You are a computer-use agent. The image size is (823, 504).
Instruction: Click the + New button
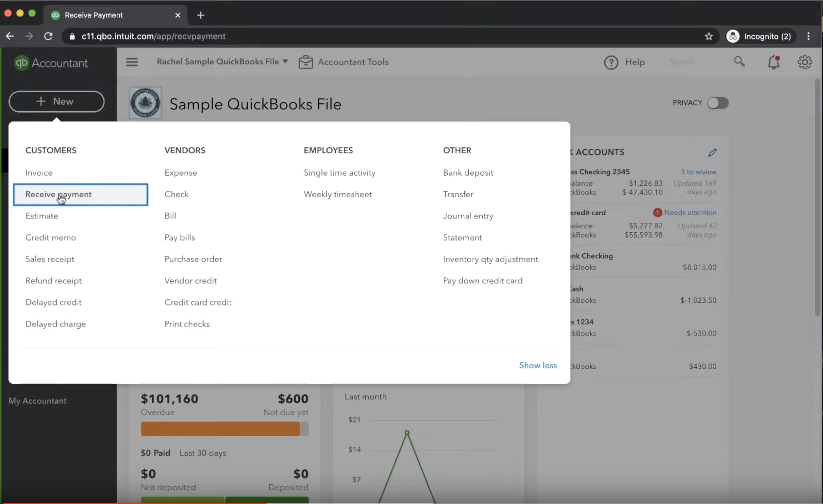pyautogui.click(x=56, y=101)
